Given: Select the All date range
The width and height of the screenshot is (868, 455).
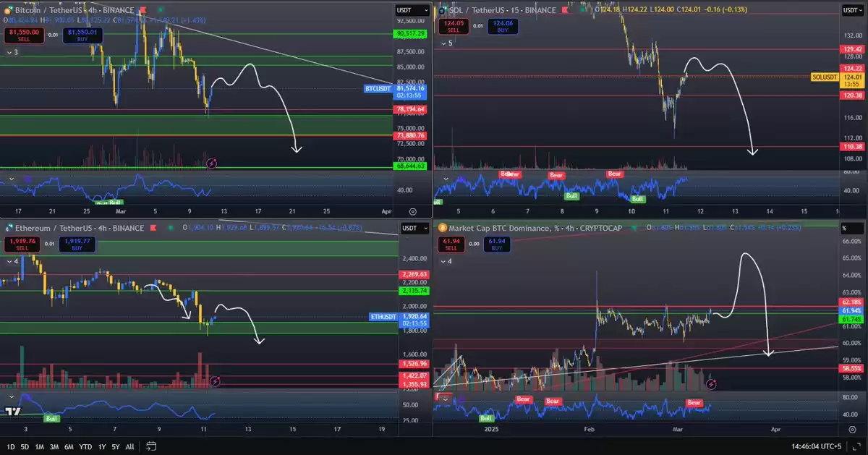Looking at the screenshot, I should 130,446.
